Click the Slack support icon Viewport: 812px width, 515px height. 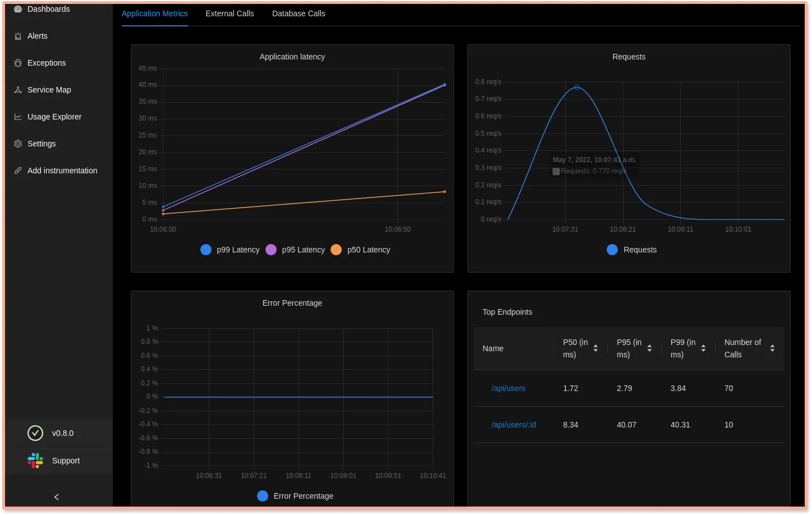click(35, 461)
